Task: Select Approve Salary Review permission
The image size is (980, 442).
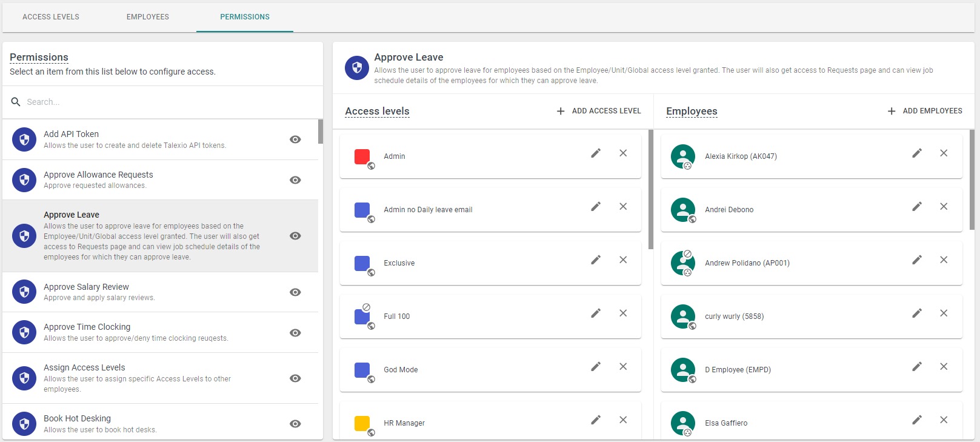Action: click(x=160, y=292)
